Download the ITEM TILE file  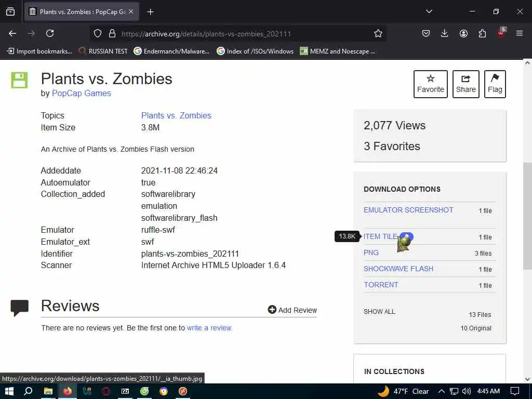[x=380, y=236]
